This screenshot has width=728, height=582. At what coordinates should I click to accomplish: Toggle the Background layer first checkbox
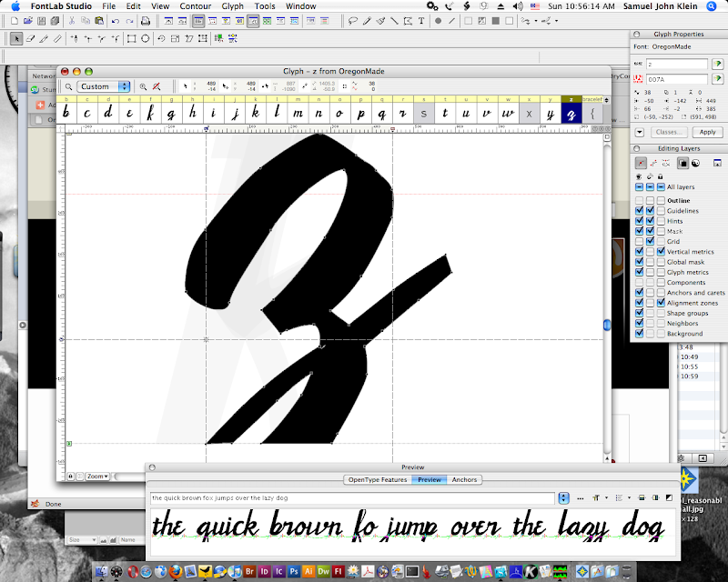pyautogui.click(x=640, y=334)
